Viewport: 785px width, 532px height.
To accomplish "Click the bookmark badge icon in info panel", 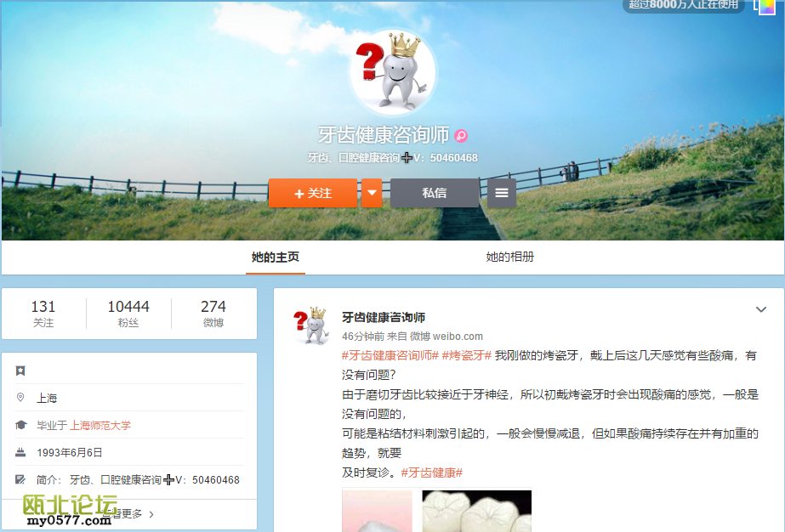I will (x=20, y=371).
